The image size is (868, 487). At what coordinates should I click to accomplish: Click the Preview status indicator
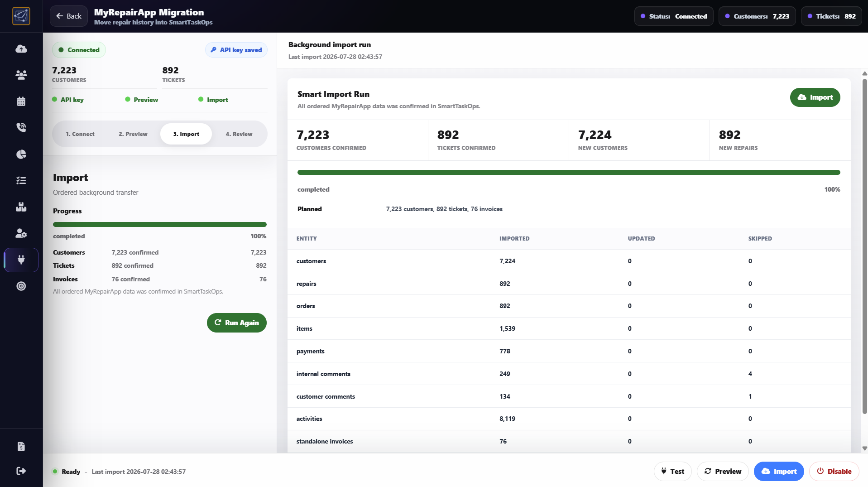pyautogui.click(x=142, y=100)
